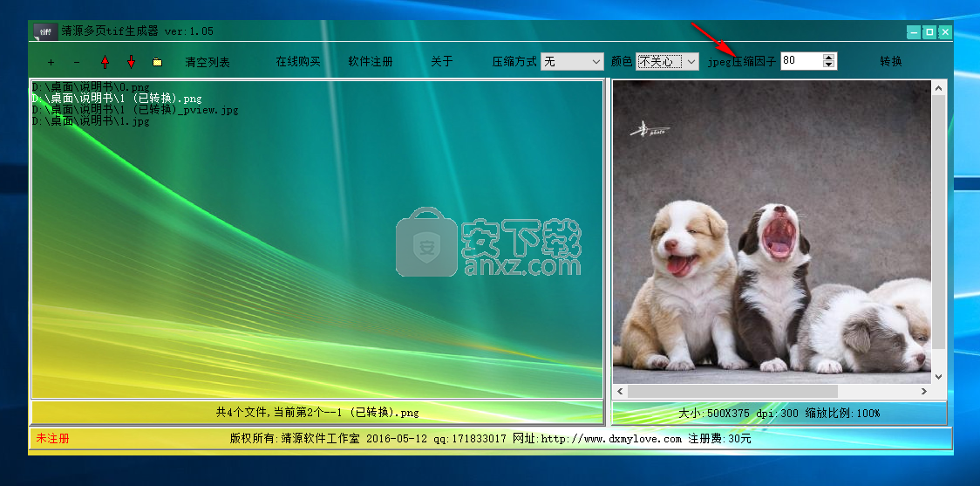Increase jpeg compression factor with up arrow

(x=829, y=57)
